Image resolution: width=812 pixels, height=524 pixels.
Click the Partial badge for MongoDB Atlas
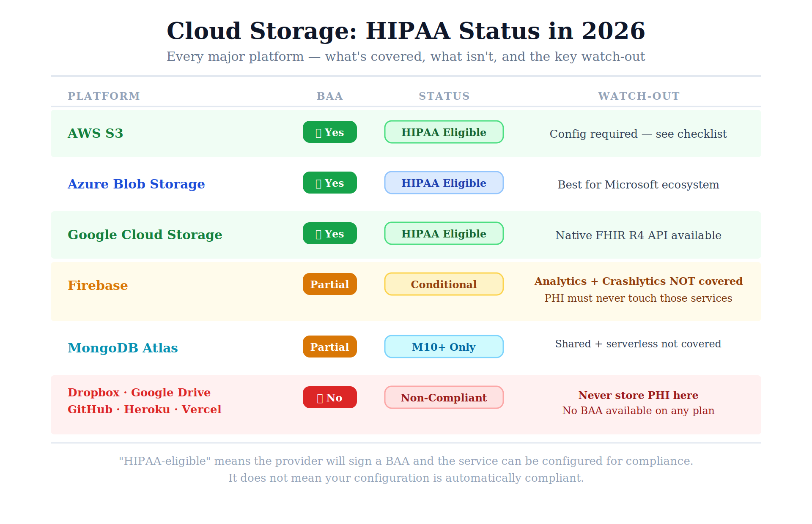tap(330, 347)
